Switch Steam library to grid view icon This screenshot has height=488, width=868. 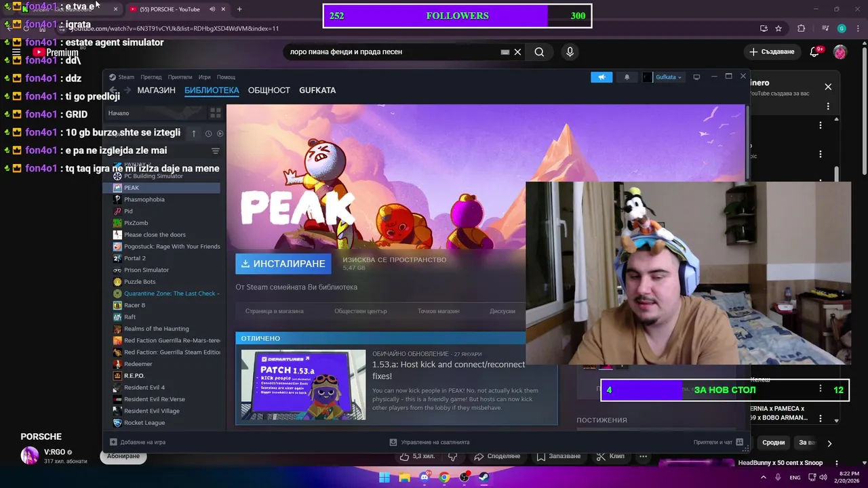coord(216,113)
